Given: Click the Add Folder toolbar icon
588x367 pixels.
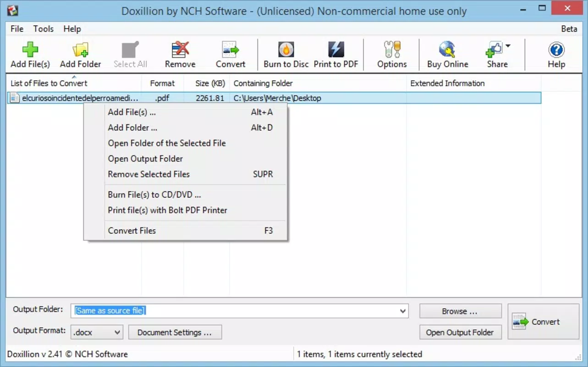Looking at the screenshot, I should (81, 50).
